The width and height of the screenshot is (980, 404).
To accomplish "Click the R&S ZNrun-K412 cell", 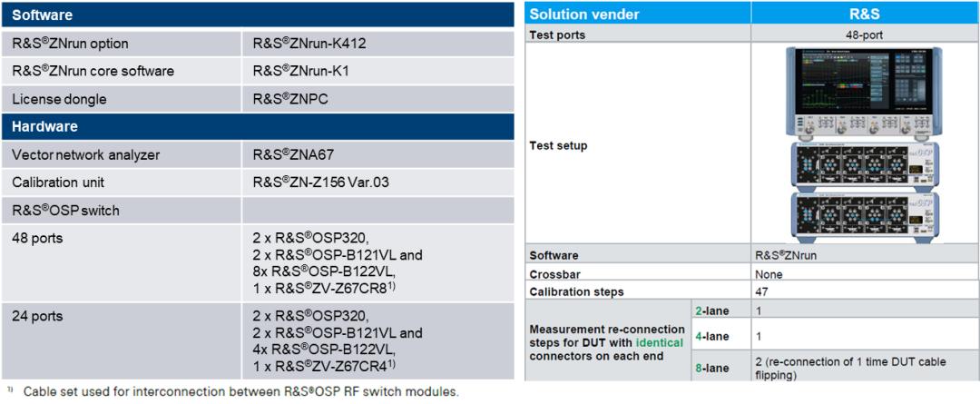I will tap(309, 44).
